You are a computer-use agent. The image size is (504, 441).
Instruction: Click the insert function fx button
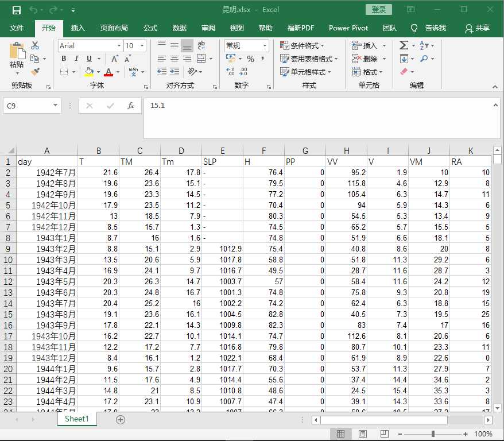tap(130, 106)
